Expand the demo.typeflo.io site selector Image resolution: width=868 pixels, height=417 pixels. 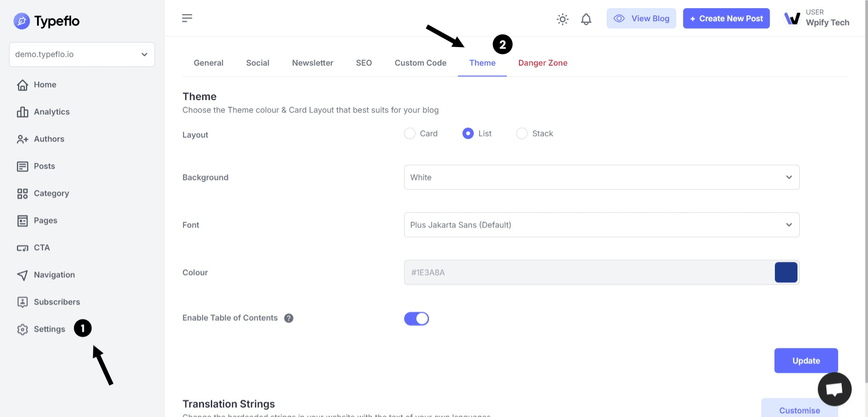click(82, 54)
